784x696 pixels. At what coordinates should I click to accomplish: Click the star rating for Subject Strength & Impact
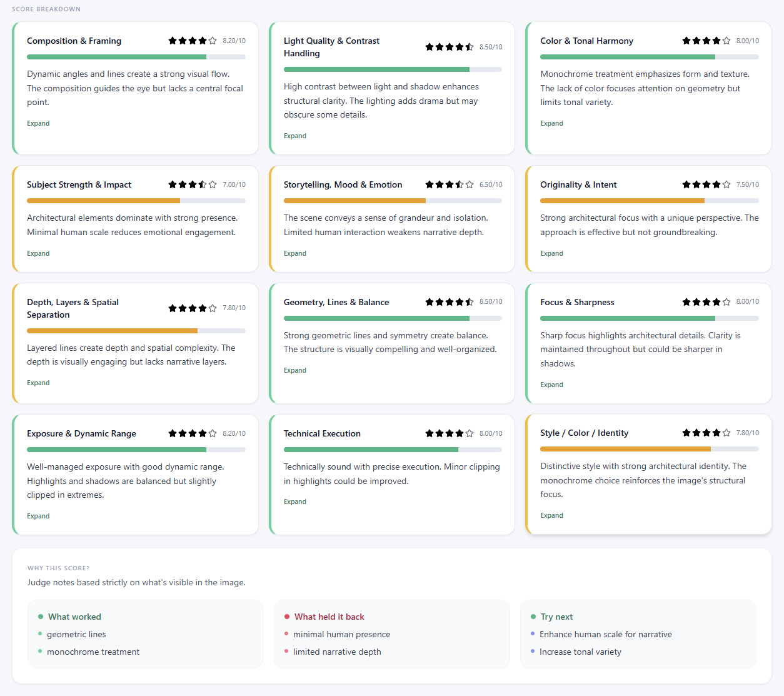pos(193,184)
